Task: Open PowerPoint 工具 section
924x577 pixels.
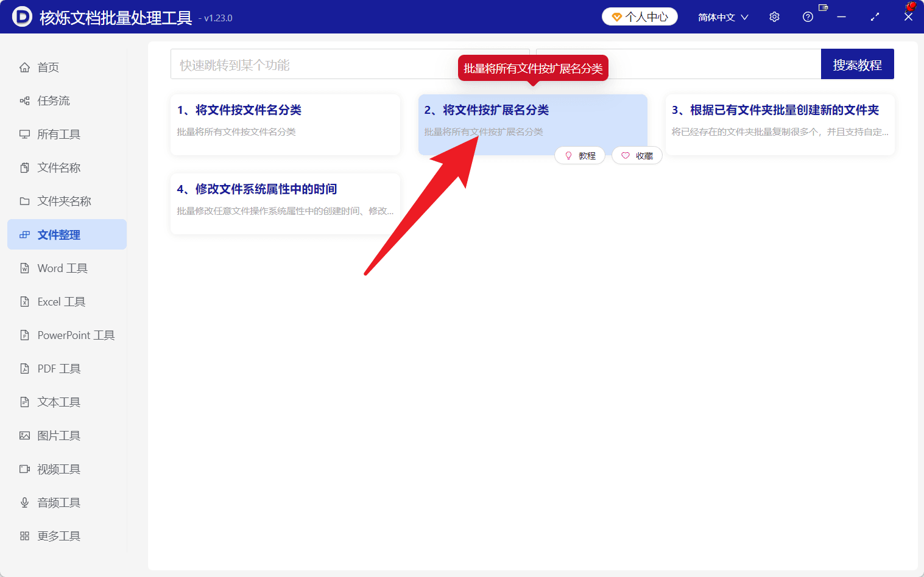Action: click(x=67, y=335)
